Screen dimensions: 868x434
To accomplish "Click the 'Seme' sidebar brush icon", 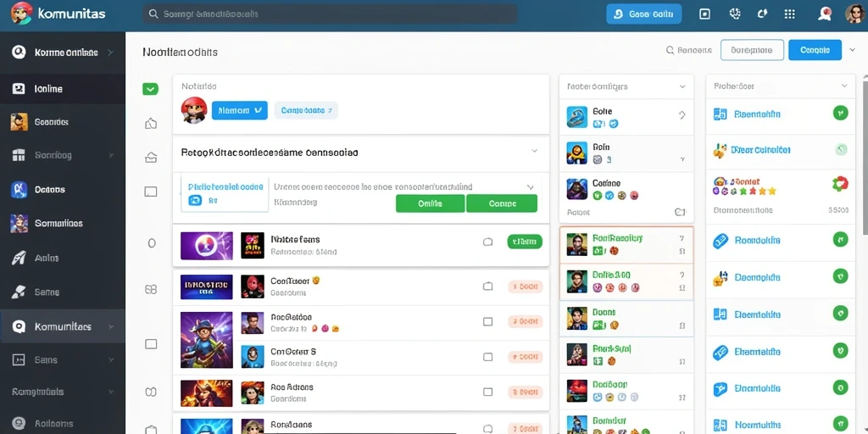I will tap(19, 292).
